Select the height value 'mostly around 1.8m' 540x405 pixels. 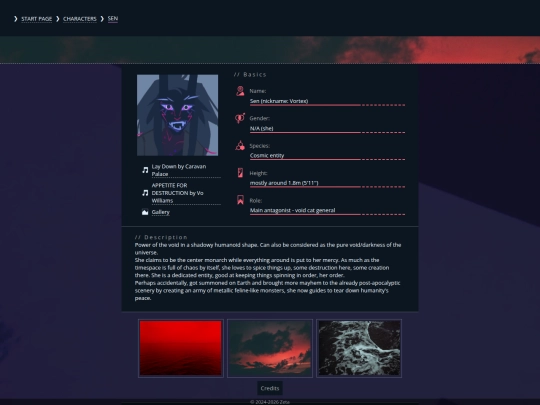point(276,183)
